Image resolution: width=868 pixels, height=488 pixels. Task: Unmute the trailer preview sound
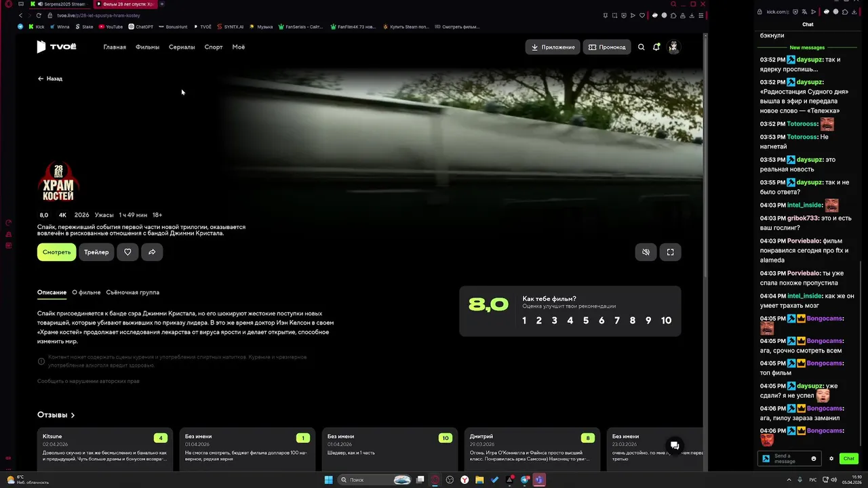[646, 252]
